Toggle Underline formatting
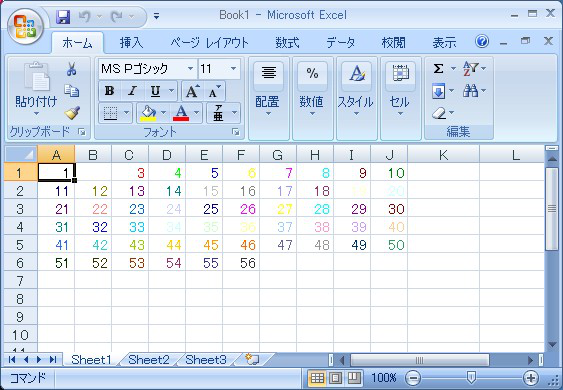Image resolution: width=563 pixels, height=390 pixels. 155,91
